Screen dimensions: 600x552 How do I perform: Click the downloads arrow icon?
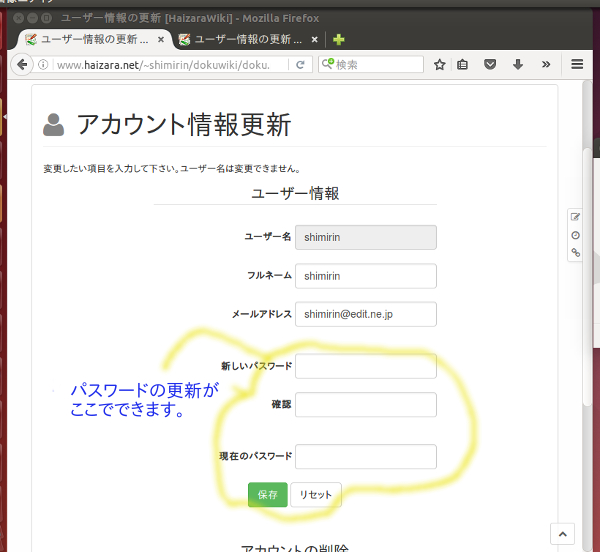point(518,64)
